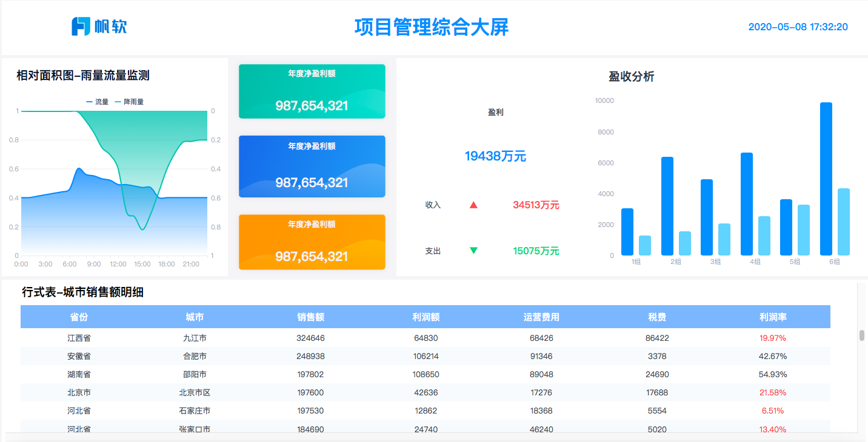This screenshot has width=868, height=442.
Task: Click the 19438万元 profit value
Action: pyautogui.click(x=495, y=156)
